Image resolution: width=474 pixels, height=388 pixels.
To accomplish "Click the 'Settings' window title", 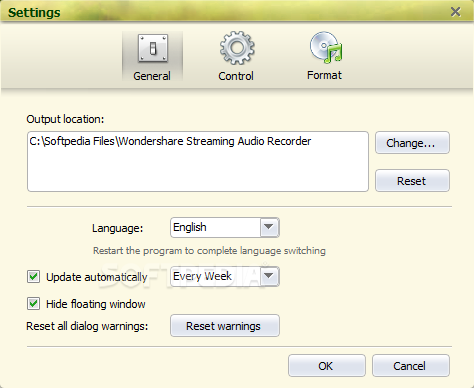I will pyautogui.click(x=34, y=13).
